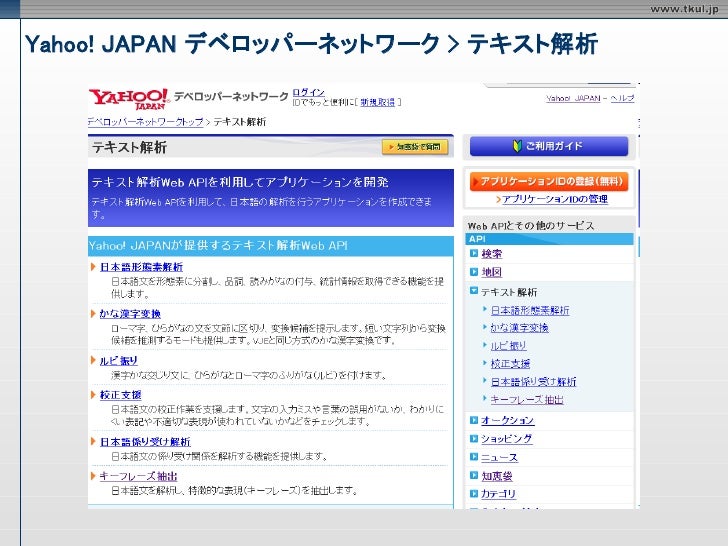Screen dimensions: 728x546
Task: Click orange arrow beside かな漢字変換
Action: [x=93, y=314]
